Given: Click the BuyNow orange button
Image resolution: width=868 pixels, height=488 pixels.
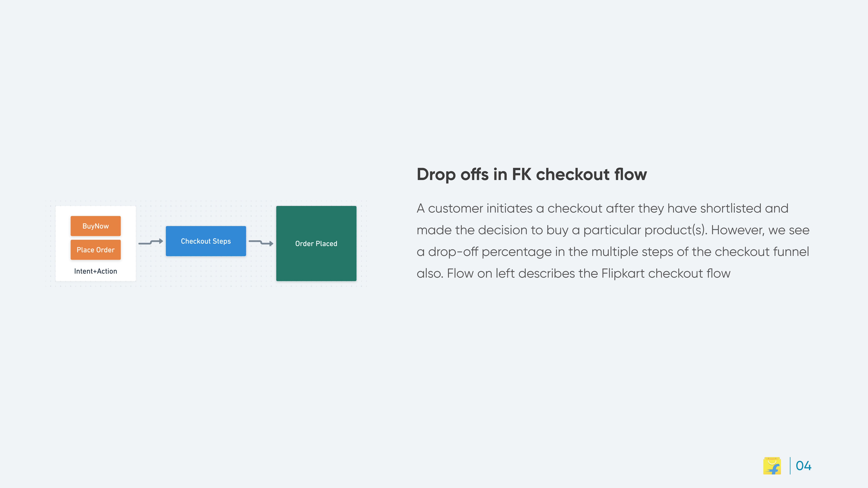Looking at the screenshot, I should click(96, 226).
